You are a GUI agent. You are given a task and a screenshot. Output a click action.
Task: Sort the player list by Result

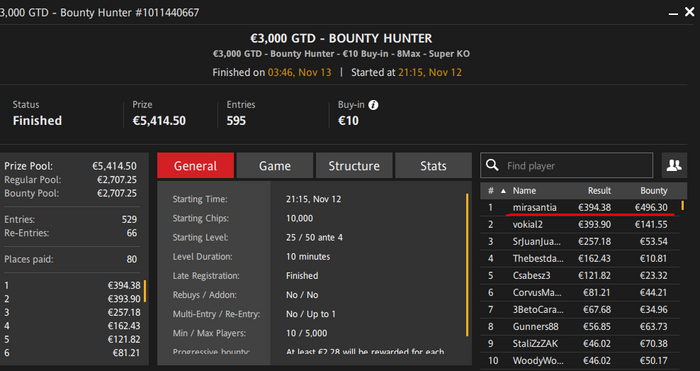click(599, 191)
